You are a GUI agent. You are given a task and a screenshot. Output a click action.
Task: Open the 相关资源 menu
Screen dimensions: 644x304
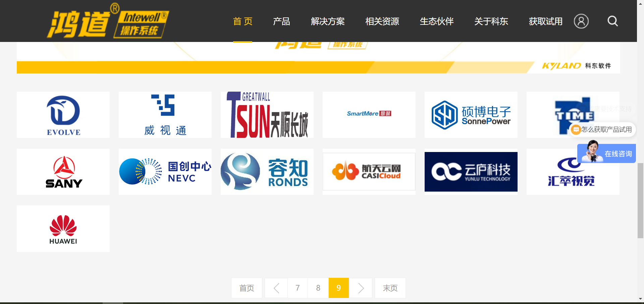point(382,21)
